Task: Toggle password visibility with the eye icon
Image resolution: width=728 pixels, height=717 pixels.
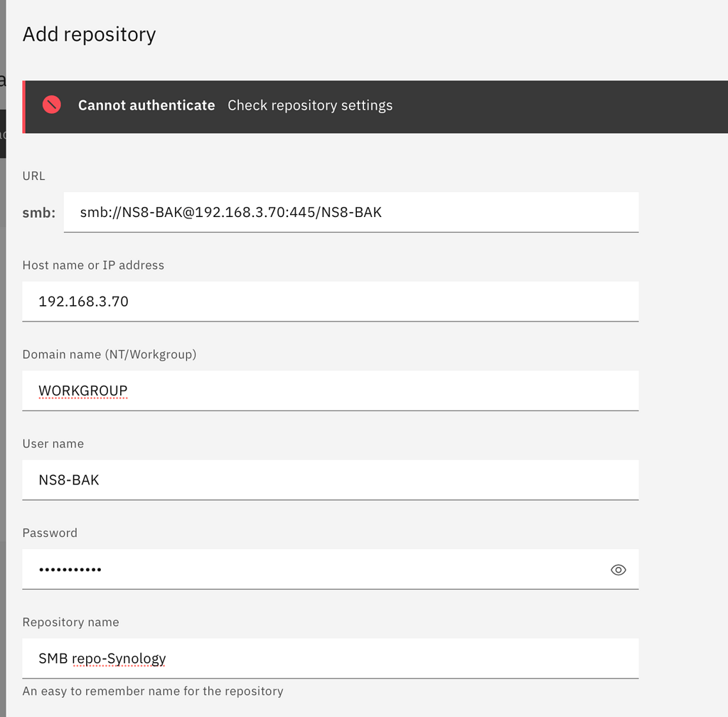Action: point(618,569)
